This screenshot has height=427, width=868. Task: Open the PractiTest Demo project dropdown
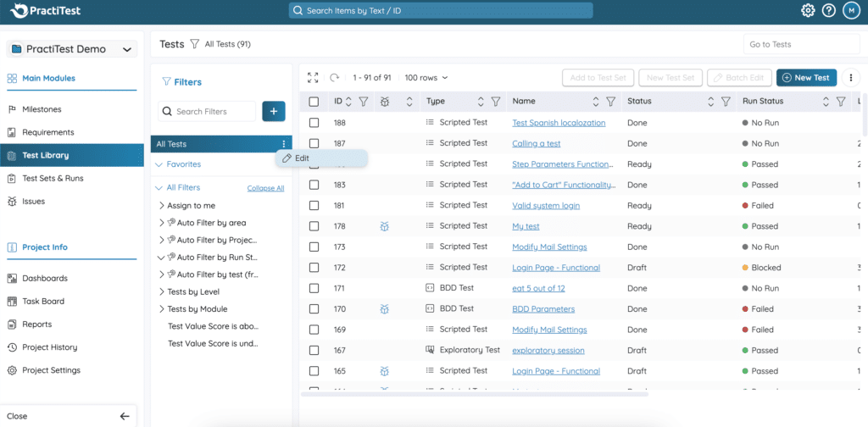72,49
